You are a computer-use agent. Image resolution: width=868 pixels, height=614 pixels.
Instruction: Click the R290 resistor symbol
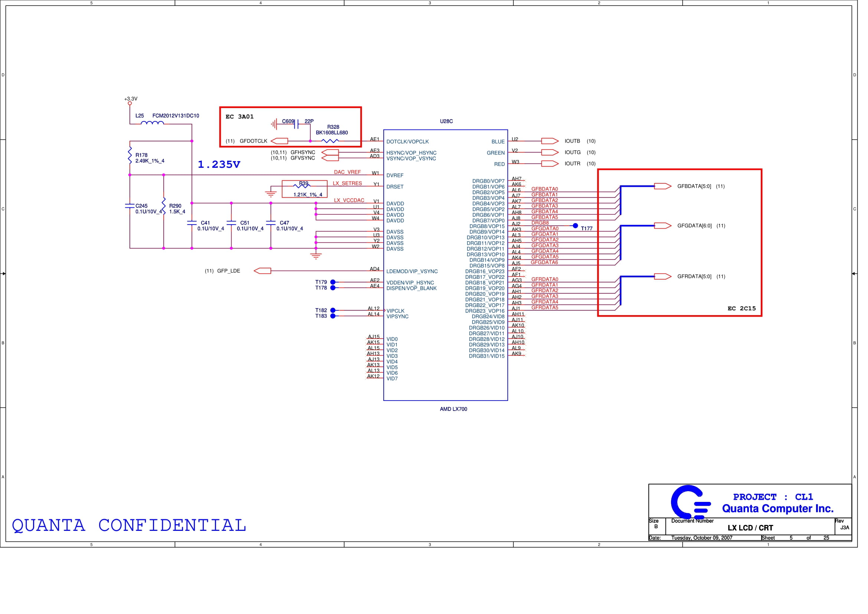(164, 206)
